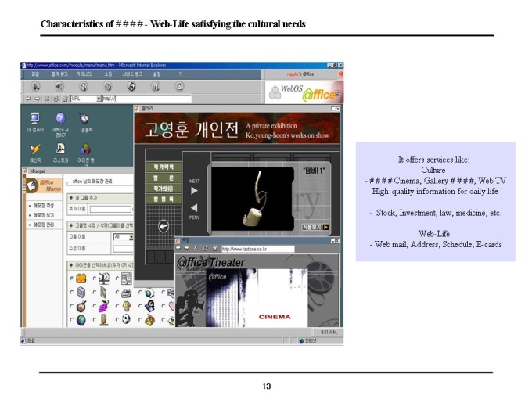Select the printer icon radio button

coord(117,292)
